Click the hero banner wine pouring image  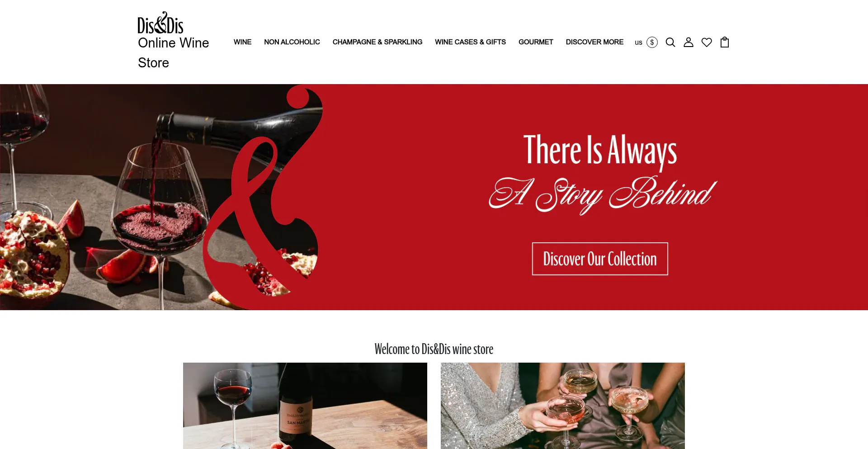[x=160, y=197]
